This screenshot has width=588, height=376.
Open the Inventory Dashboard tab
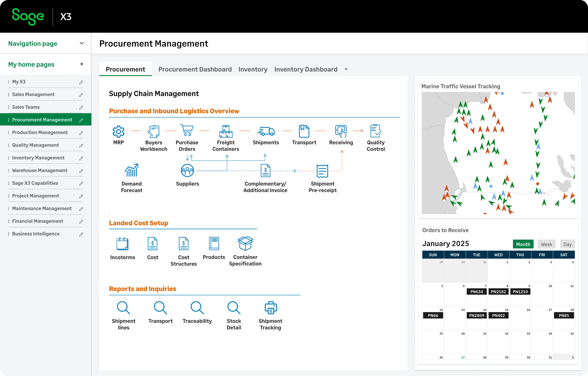(306, 69)
